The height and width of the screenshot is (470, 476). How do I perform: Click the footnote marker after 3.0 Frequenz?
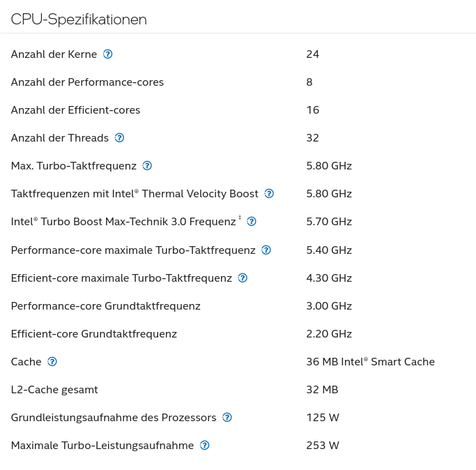pyautogui.click(x=240, y=218)
